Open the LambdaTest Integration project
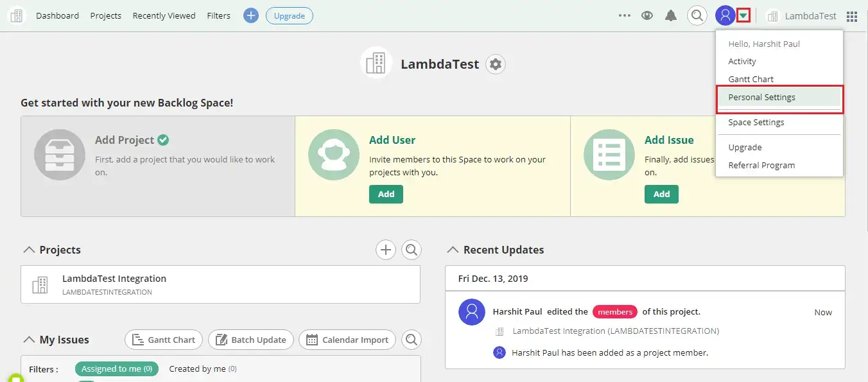Viewport: 868px width, 382px height. [x=114, y=278]
